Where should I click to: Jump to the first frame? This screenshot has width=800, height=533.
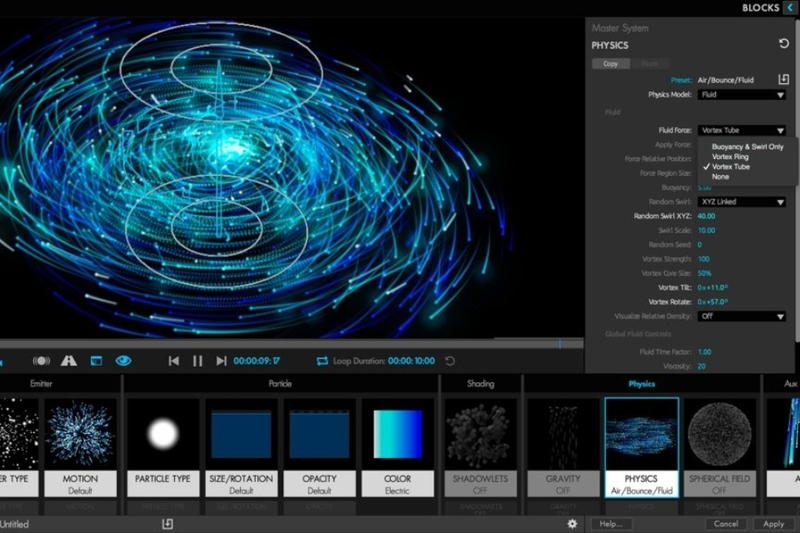pyautogui.click(x=173, y=361)
